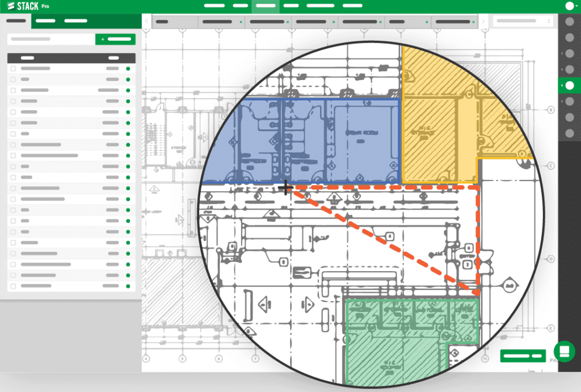Click the green plus button beside the search field
581x392 pixels.
pyautogui.click(x=115, y=39)
